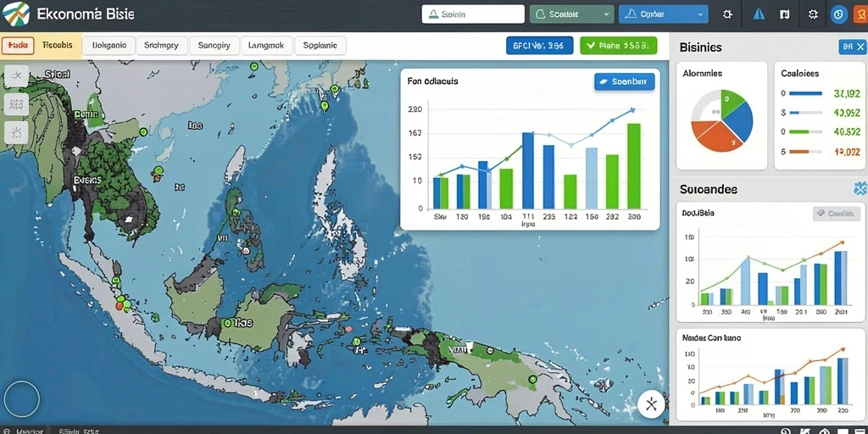Switch to the Lamgmok tab
Viewport: 868px width, 434px height.
click(265, 46)
